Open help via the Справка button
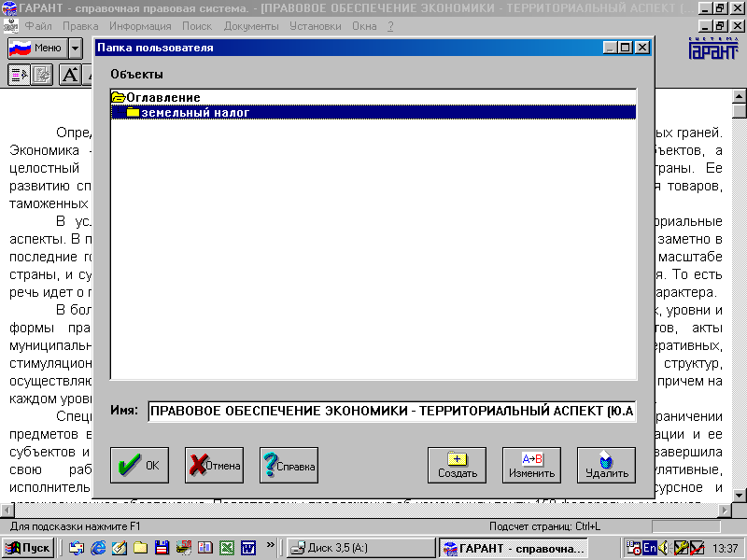The image size is (747, 560). (289, 465)
